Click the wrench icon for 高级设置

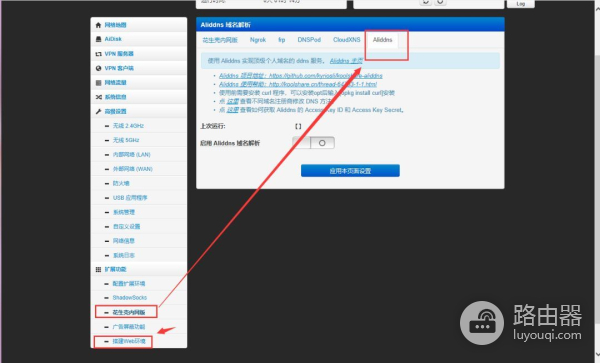coord(98,111)
